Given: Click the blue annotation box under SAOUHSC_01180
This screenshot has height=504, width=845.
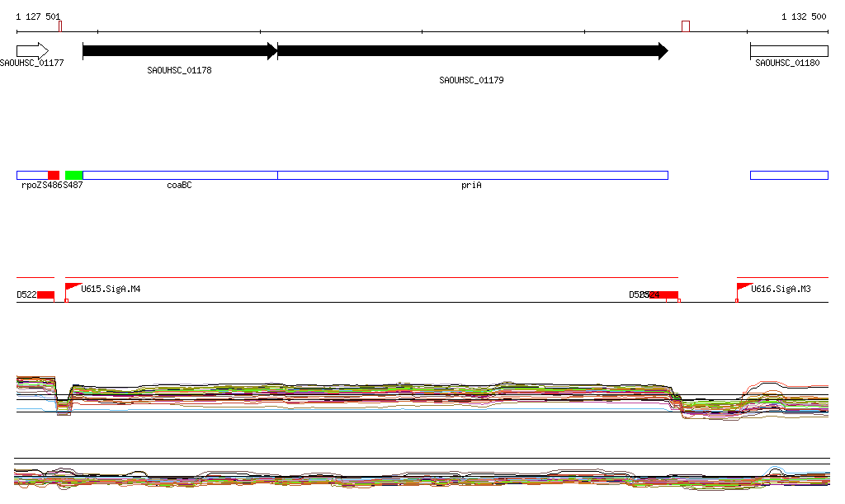Looking at the screenshot, I should tap(789, 175).
